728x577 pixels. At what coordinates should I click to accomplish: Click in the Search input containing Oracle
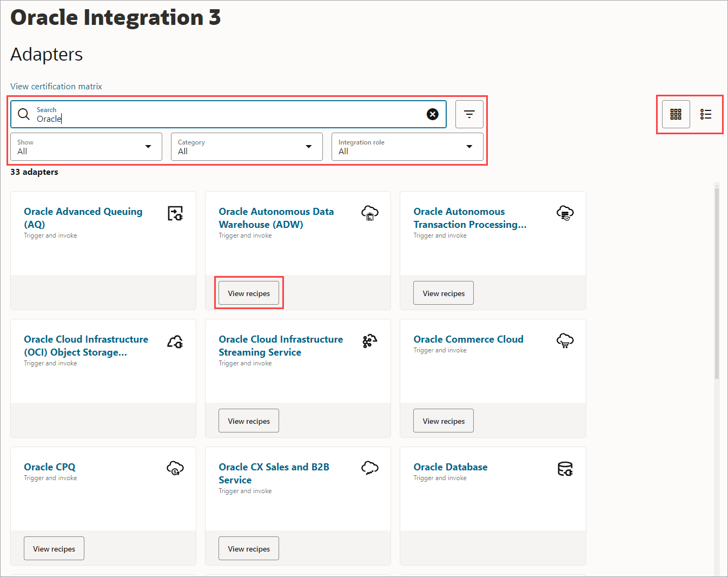228,114
